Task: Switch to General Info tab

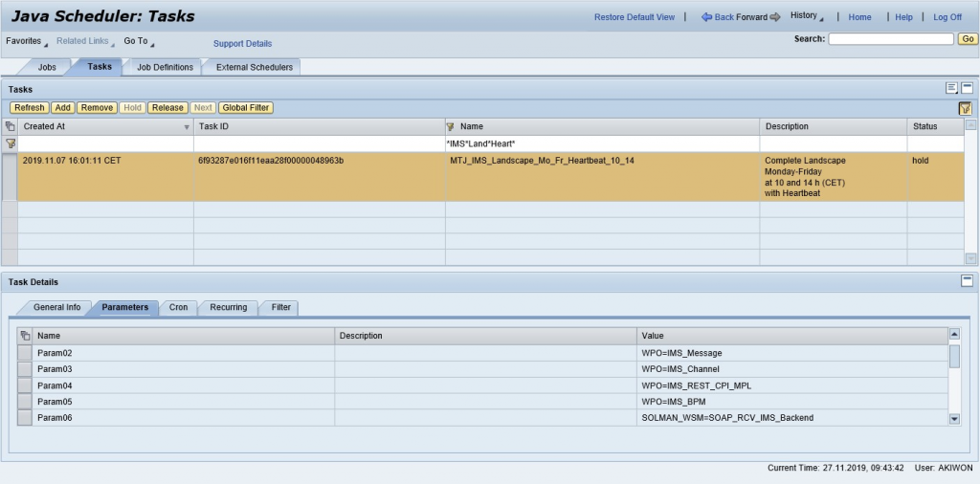Action: click(x=56, y=307)
